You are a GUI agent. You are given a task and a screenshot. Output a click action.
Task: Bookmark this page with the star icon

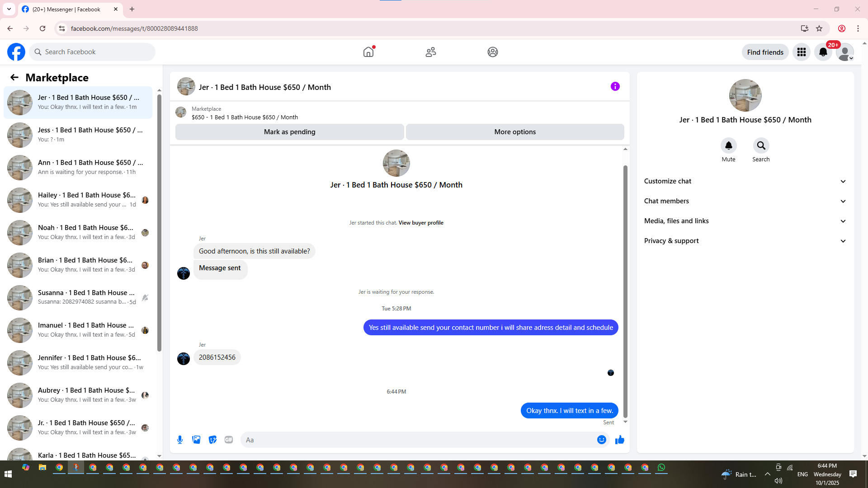click(819, 28)
